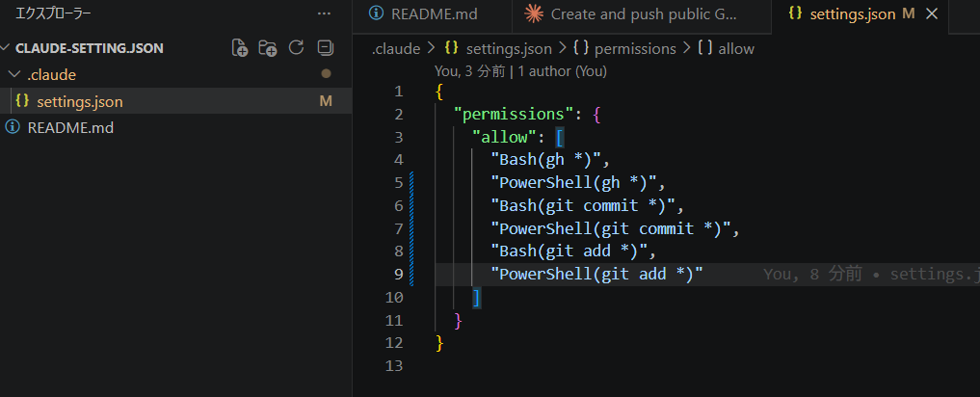Click the settings.json breadcrumb segment

point(509,49)
